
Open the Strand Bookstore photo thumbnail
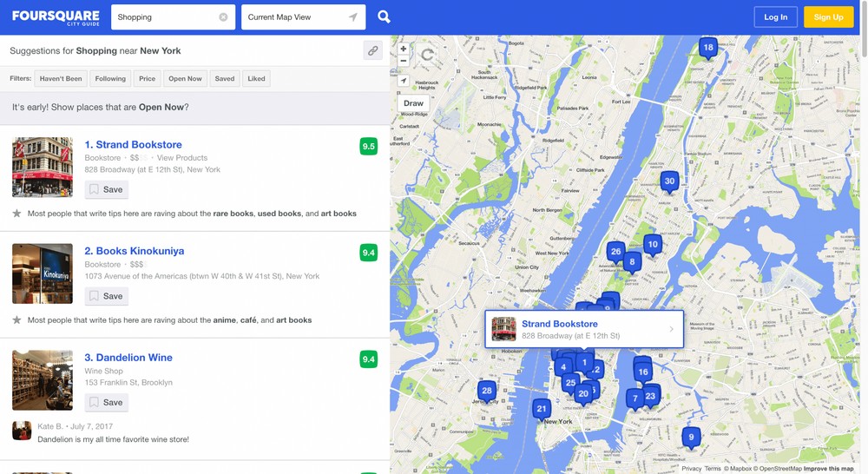pyautogui.click(x=43, y=168)
